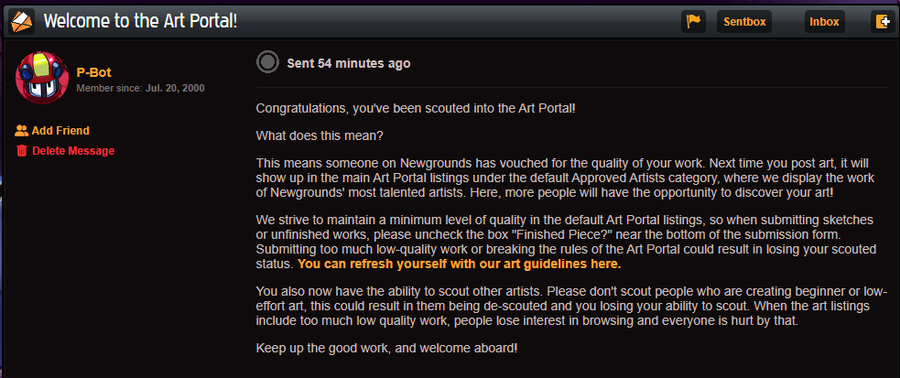The height and width of the screenshot is (378, 900).
Task: Click the plus-document icon beside Inbox
Action: 883,22
